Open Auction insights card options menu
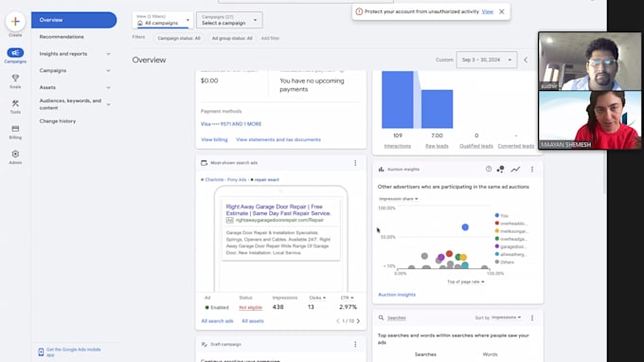Screen dimensions: 644x362 (532, 170)
